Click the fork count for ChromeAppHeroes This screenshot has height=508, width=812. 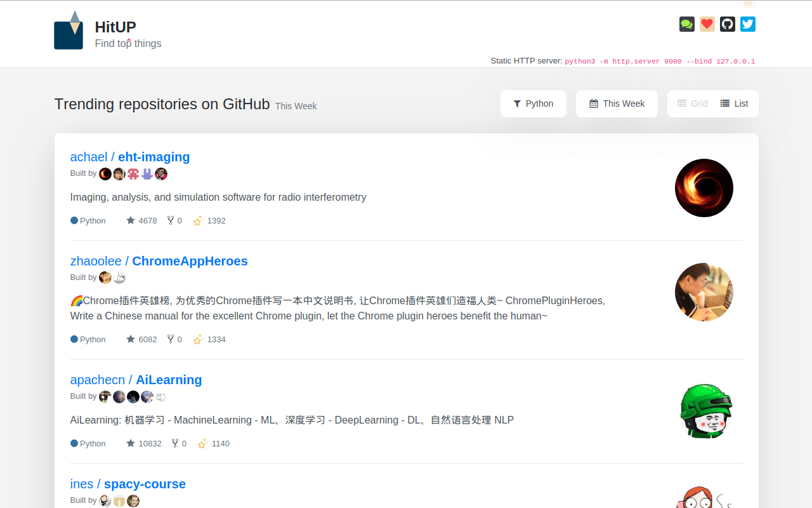coord(174,339)
